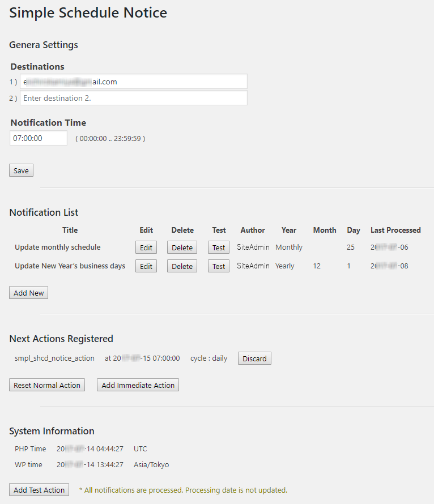Click the Add New button
The height and width of the screenshot is (504, 434).
coord(28,293)
